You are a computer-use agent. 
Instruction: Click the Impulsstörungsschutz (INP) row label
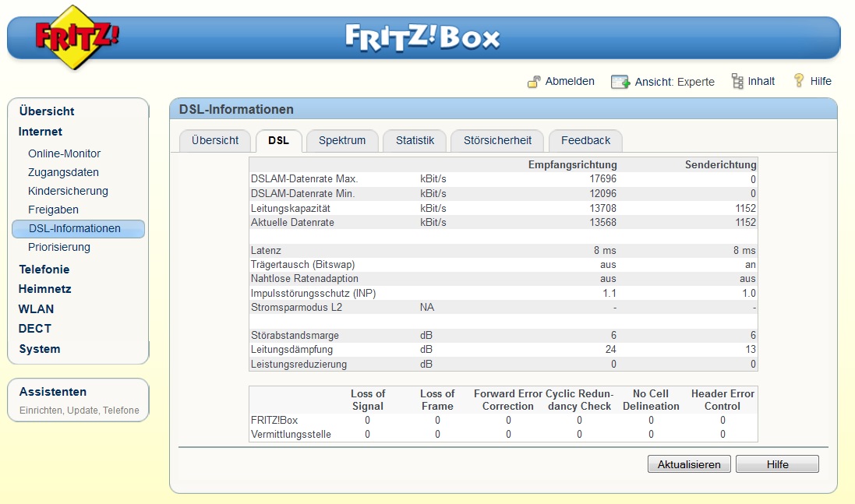[x=313, y=293]
